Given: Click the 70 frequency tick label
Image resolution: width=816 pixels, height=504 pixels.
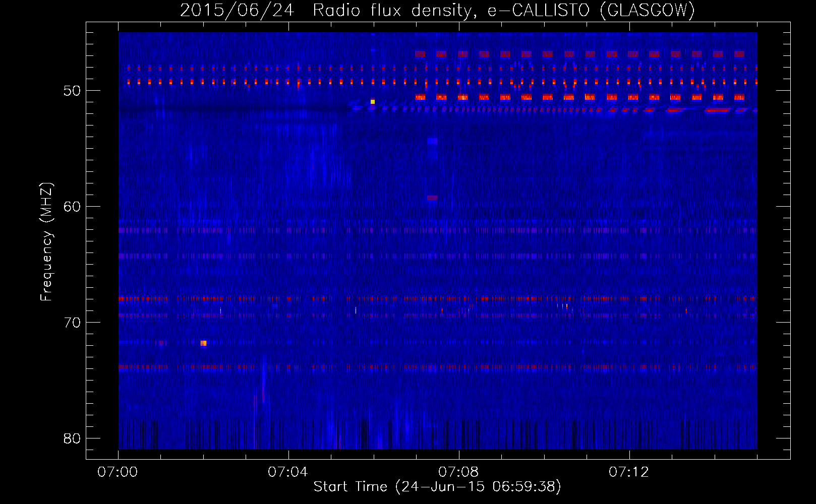Looking at the screenshot, I should coord(73,323).
